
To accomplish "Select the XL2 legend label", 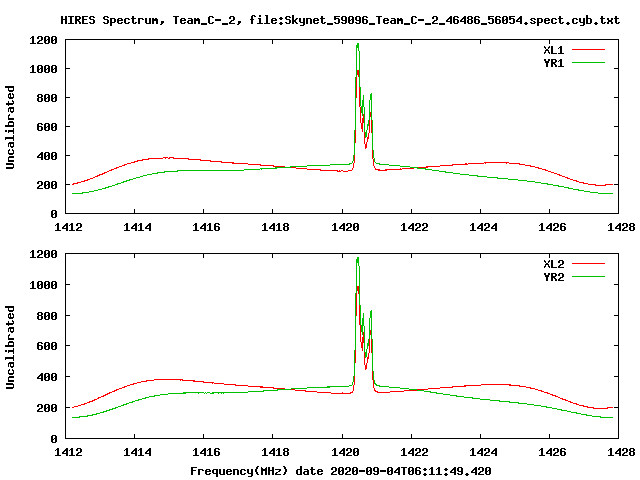I will point(553,264).
